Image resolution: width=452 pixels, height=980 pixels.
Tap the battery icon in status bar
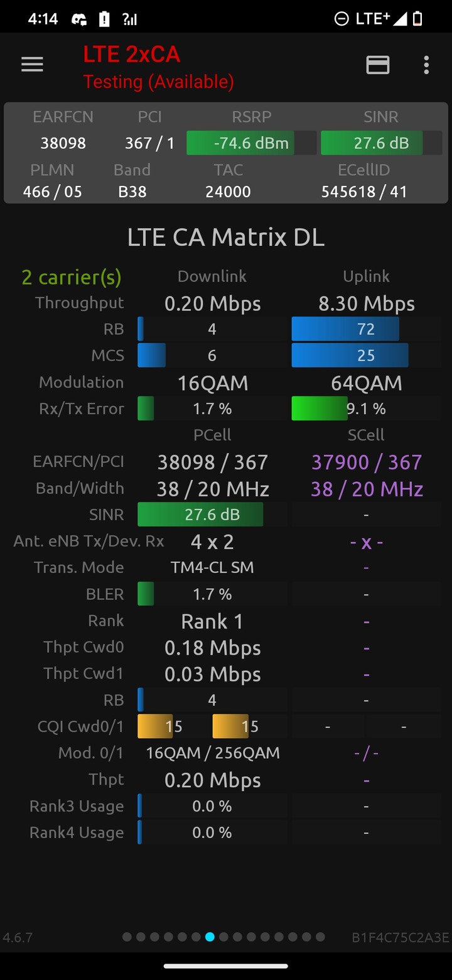coord(417,19)
